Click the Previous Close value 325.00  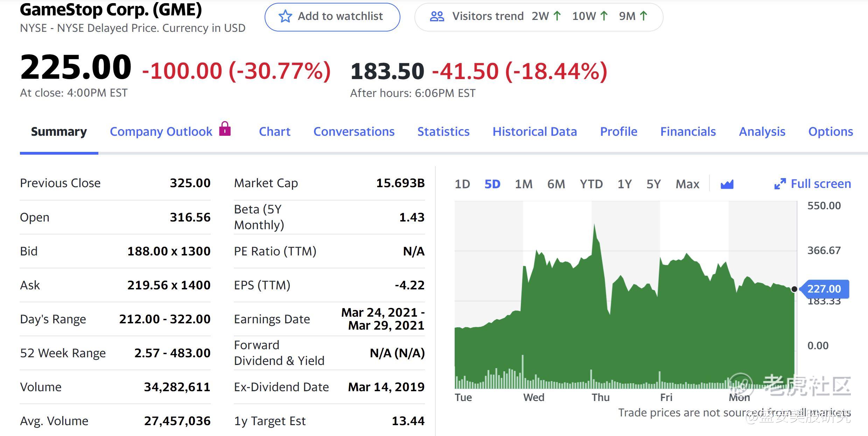point(190,183)
